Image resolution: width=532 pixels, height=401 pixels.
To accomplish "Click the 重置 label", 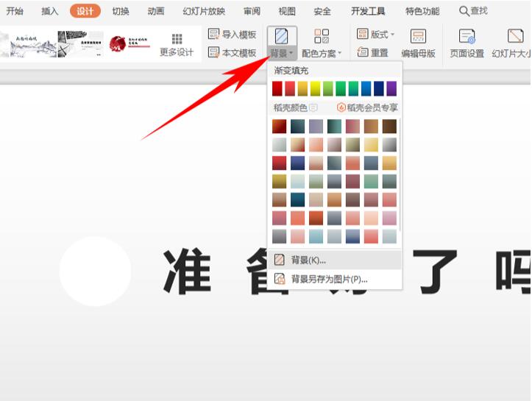I will pos(380,52).
